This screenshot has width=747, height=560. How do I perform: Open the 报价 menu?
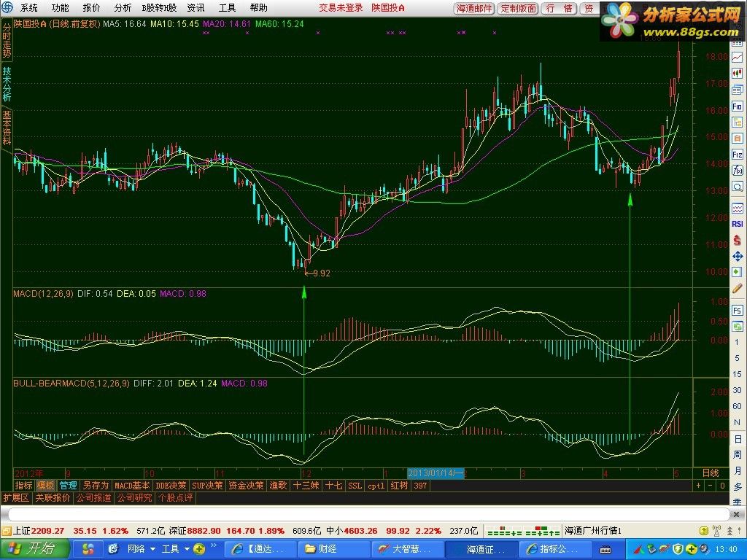(x=91, y=7)
